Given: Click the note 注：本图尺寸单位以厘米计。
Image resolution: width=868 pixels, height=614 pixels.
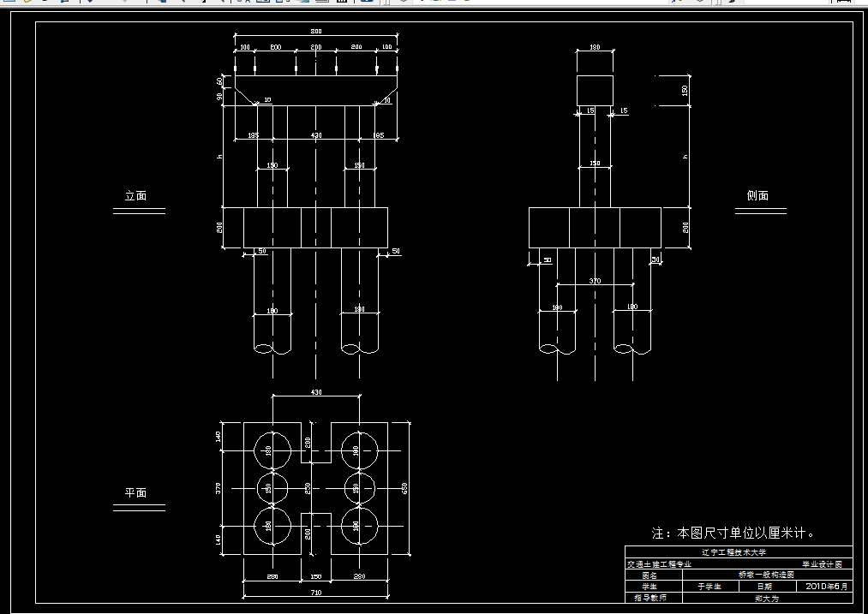Looking at the screenshot, I should [x=734, y=534].
